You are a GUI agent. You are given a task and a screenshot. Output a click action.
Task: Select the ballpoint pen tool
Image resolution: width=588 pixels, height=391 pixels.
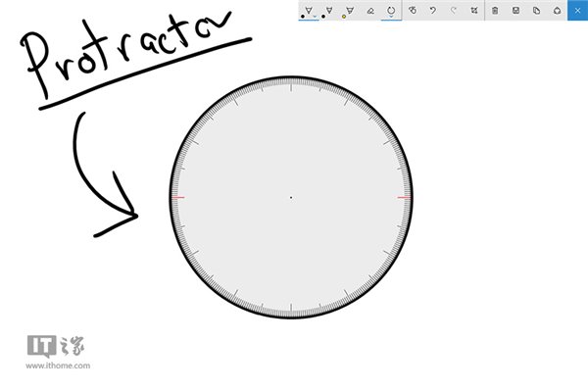(309, 11)
